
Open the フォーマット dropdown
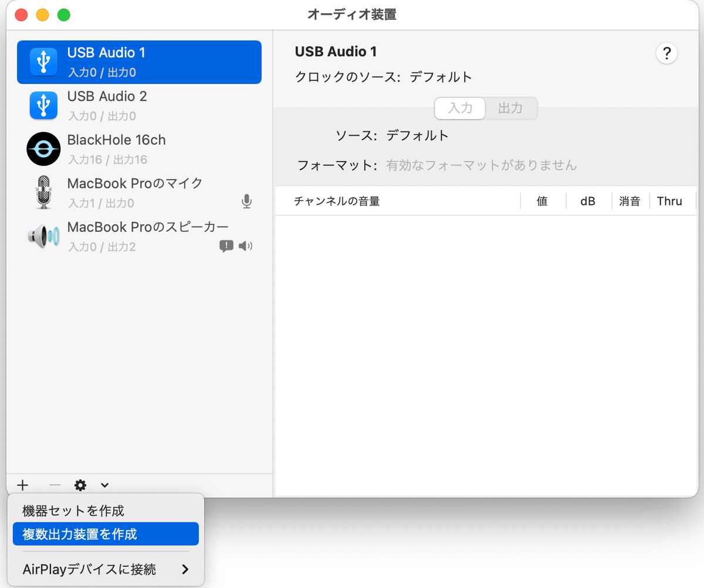point(481,165)
